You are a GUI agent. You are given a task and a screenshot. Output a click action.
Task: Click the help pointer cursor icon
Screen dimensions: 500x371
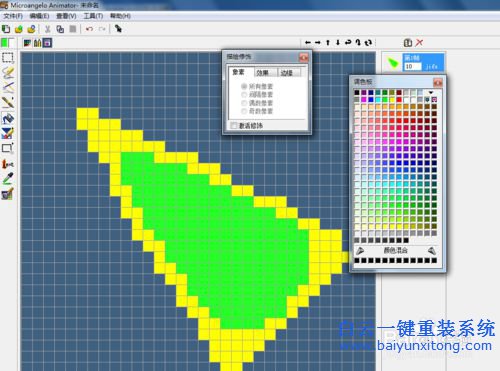pos(118,29)
